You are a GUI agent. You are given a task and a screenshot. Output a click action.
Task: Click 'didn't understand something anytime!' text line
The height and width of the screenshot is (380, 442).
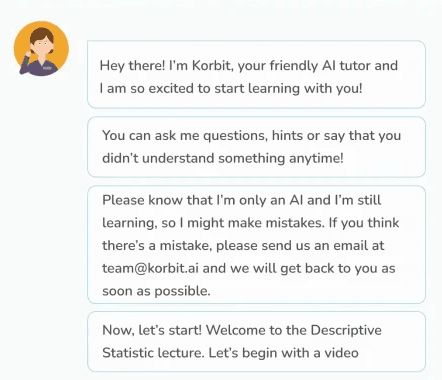click(223, 158)
